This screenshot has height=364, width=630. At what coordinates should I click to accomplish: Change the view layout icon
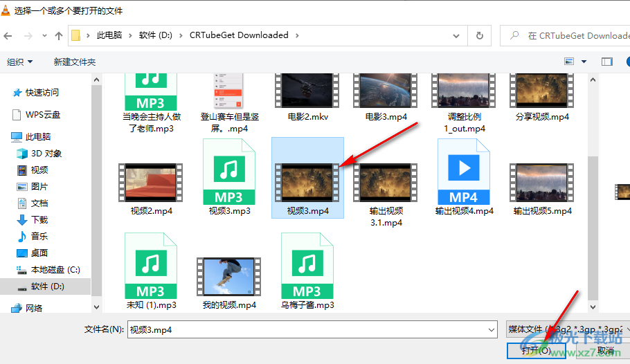[569, 62]
